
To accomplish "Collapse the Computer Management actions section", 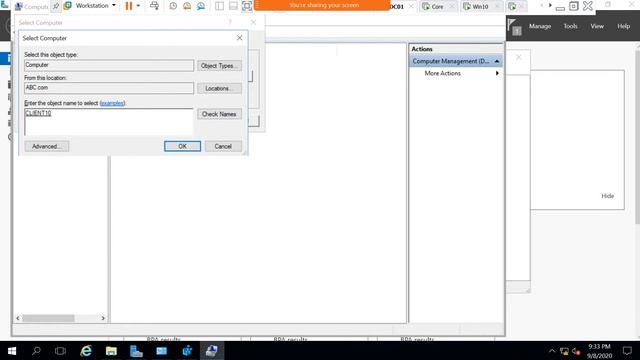I will tap(497, 61).
